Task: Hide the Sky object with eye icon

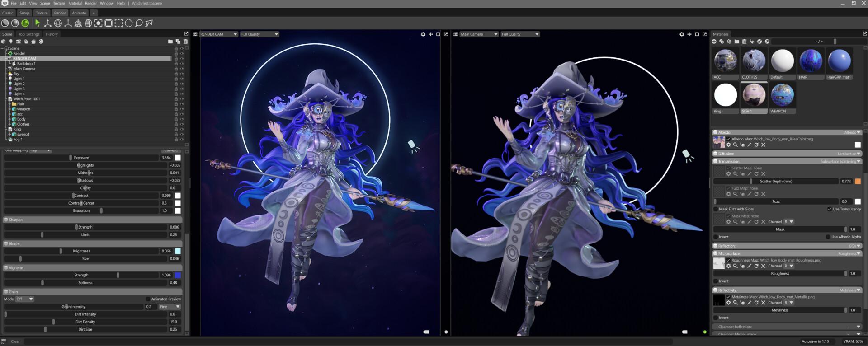Action: point(182,74)
